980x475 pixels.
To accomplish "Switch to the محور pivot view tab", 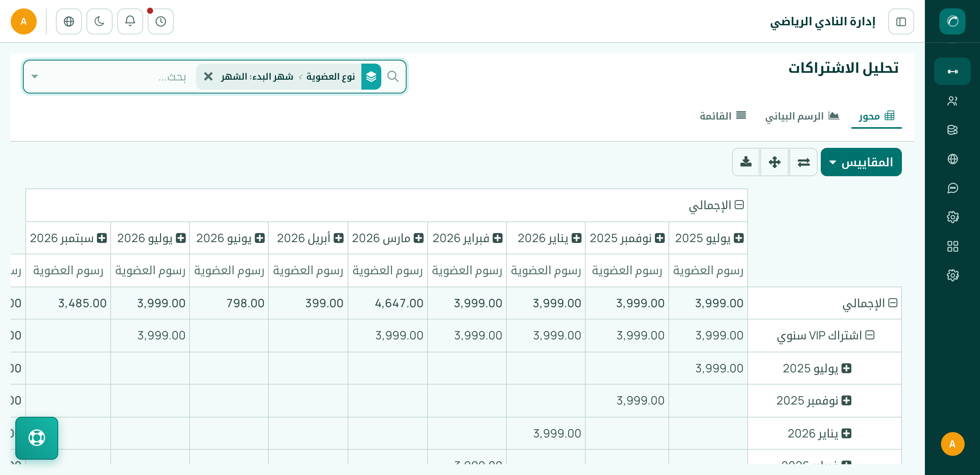I will [x=876, y=116].
